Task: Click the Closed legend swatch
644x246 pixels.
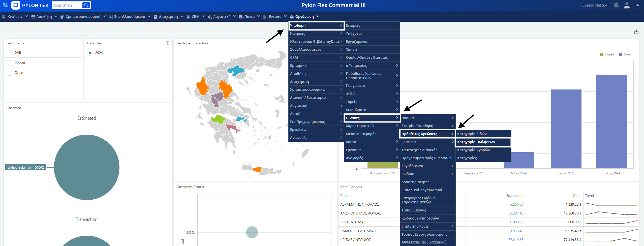Action: (x=601, y=54)
